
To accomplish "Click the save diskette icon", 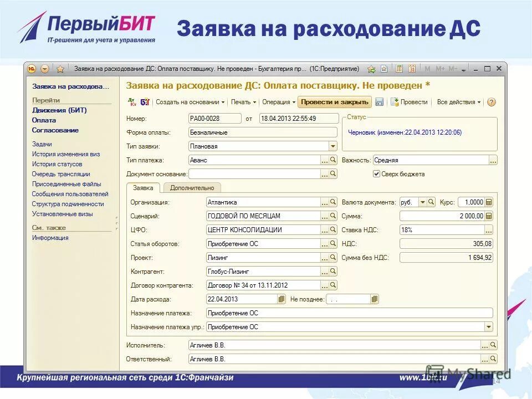I will (380, 102).
